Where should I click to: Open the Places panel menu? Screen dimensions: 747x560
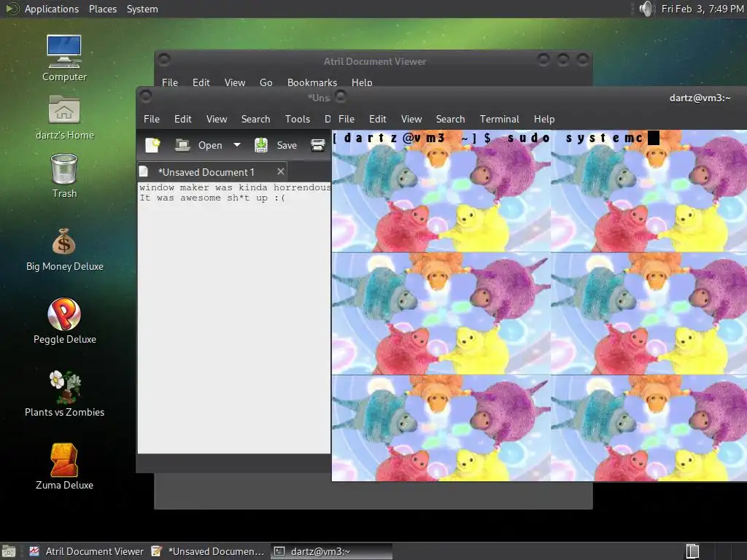click(x=102, y=9)
